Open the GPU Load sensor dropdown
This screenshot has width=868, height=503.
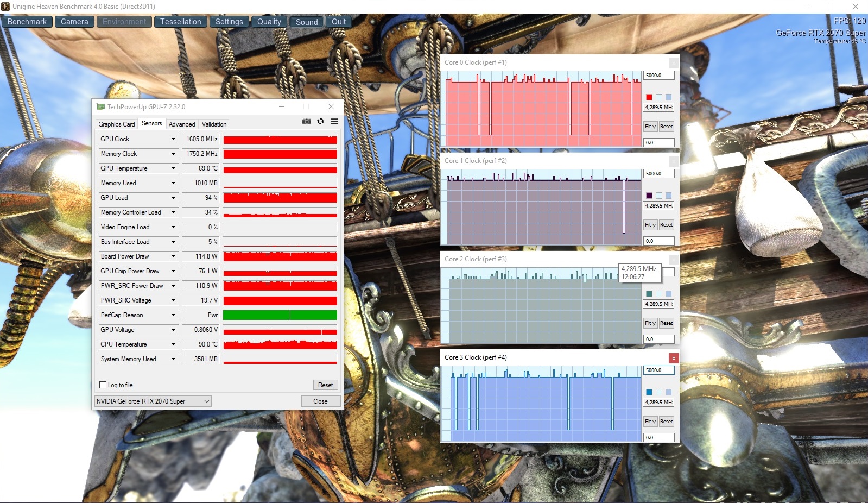[x=173, y=198]
